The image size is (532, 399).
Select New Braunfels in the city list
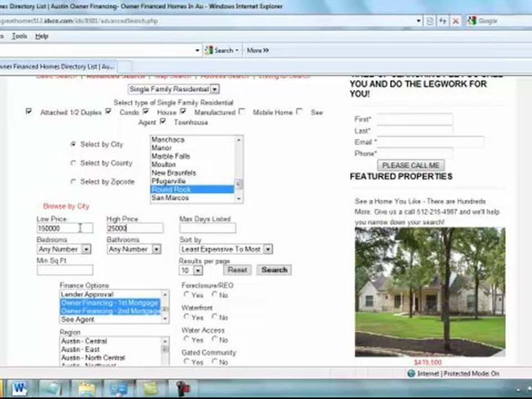192,173
